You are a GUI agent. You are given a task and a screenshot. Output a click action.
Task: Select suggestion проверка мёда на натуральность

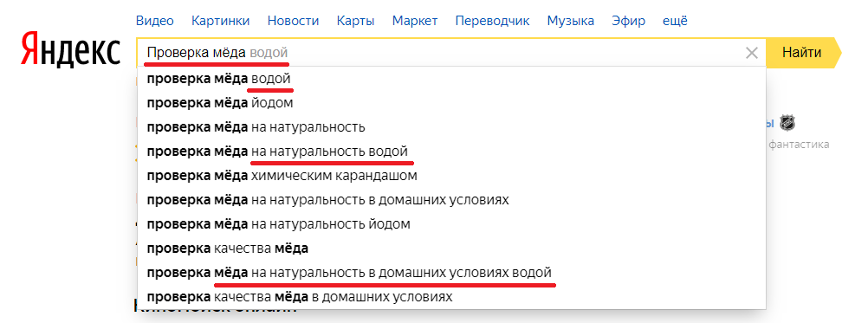coord(451,127)
